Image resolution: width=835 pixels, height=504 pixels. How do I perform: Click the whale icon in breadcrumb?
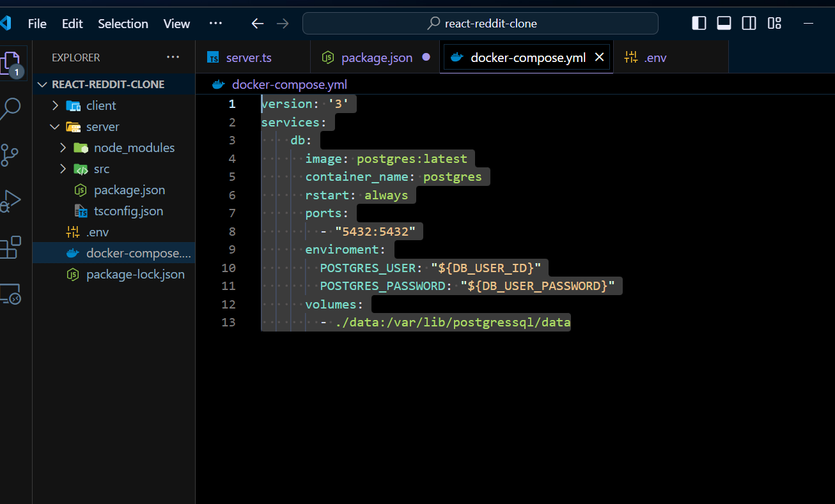(x=219, y=84)
